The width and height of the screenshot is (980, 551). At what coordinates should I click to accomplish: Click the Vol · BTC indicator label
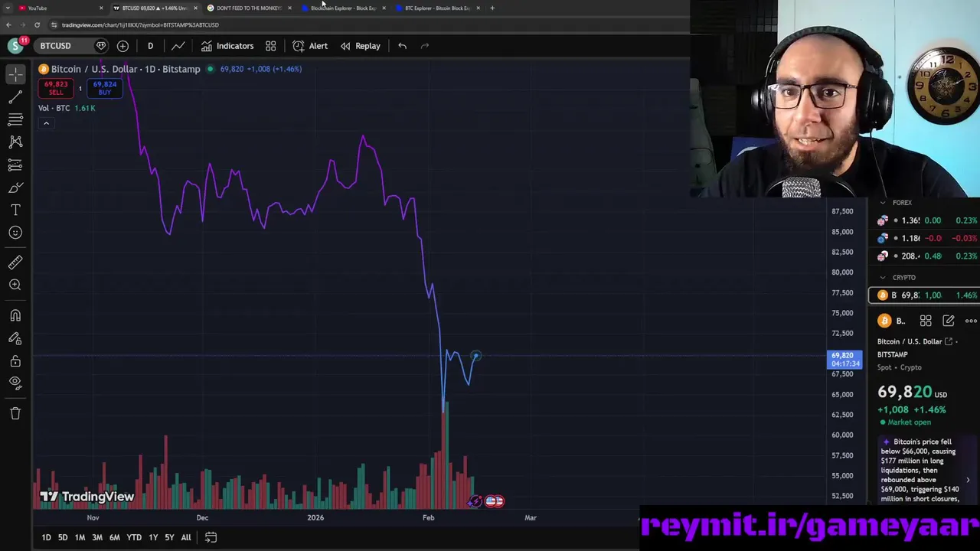pyautogui.click(x=54, y=108)
